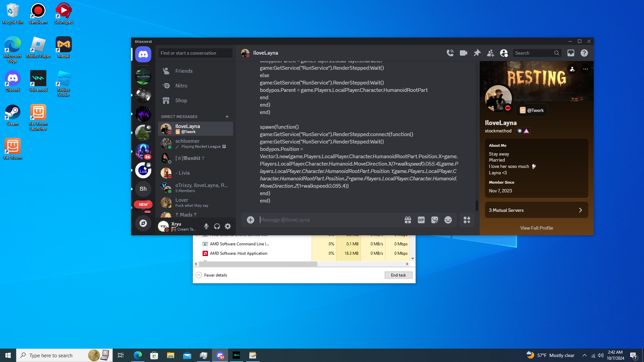Open the emoji picker
Screen dimensions: 644x362
(x=448, y=220)
